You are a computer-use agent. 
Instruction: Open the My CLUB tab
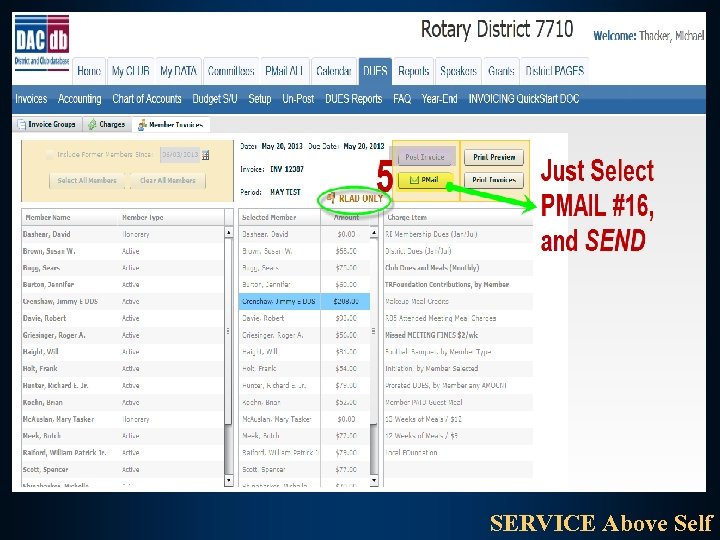click(131, 71)
